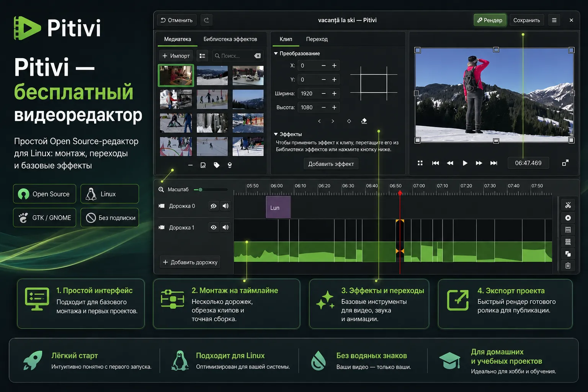588x392 pixels.
Task: Click the Open Source badge
Action: tap(44, 194)
